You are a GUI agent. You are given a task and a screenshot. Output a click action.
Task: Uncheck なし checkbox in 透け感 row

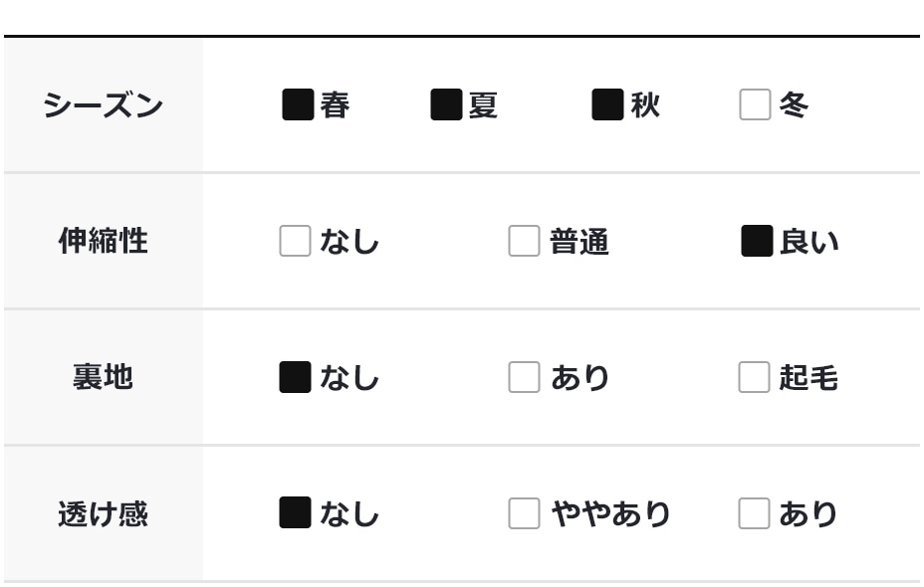(295, 513)
